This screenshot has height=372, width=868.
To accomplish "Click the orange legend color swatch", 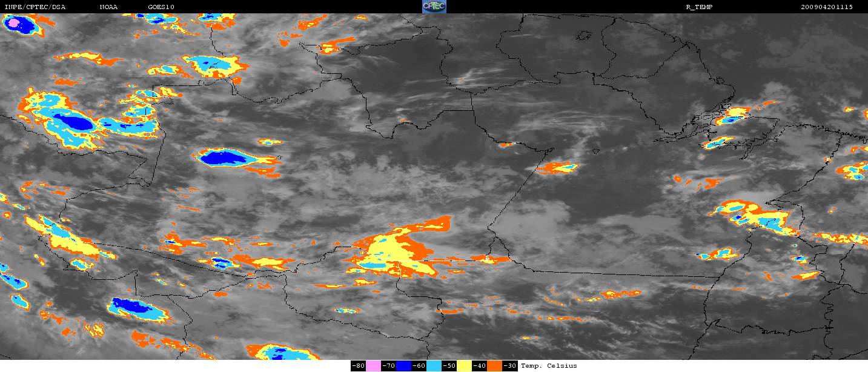I will 494,366.
